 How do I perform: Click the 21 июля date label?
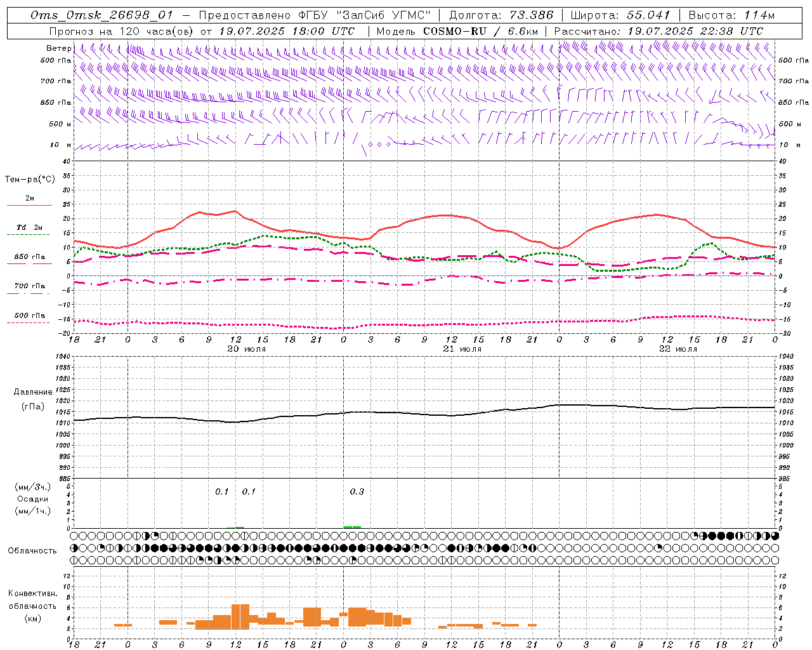[x=462, y=348]
